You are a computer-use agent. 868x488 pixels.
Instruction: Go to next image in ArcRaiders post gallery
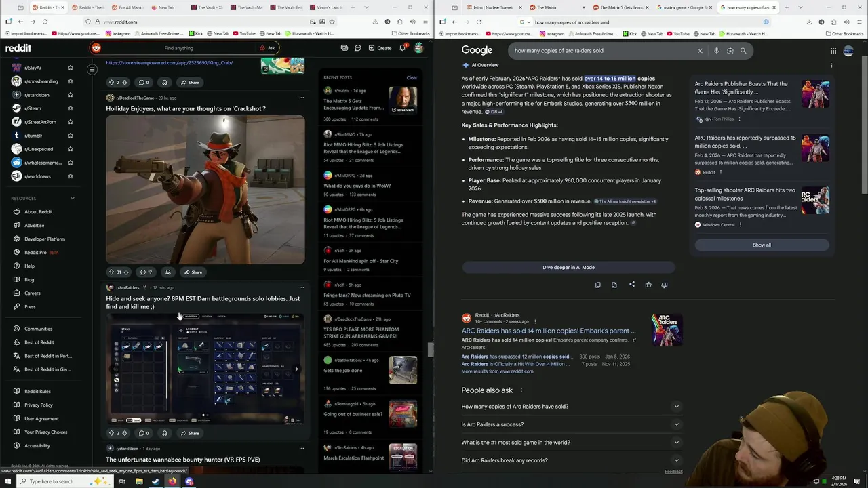[x=296, y=369]
